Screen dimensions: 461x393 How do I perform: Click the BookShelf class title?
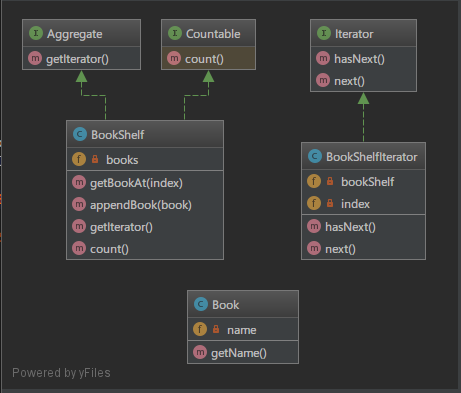point(118,135)
